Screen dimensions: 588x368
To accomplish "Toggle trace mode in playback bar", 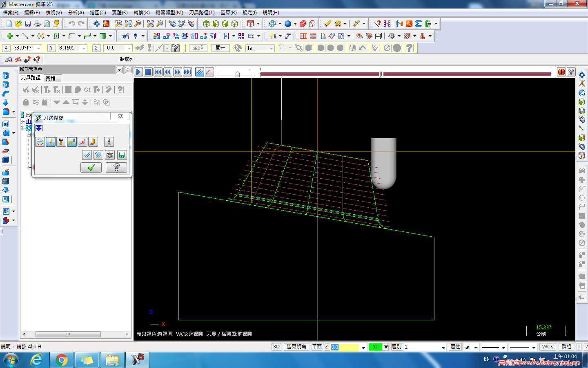I will coord(200,72).
